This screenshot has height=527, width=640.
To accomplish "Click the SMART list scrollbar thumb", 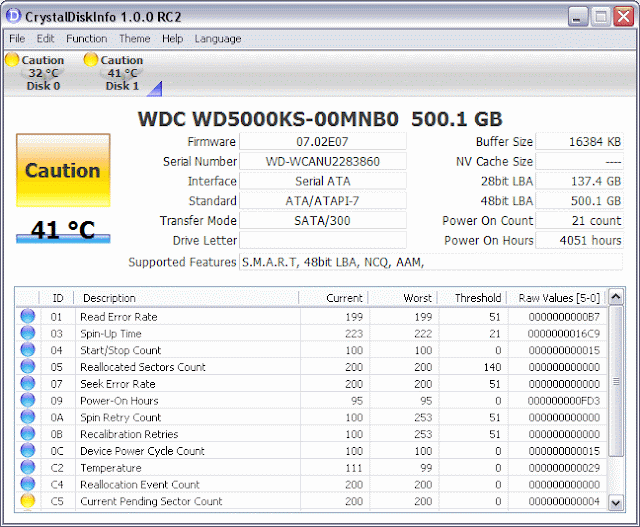I will coord(616,381).
